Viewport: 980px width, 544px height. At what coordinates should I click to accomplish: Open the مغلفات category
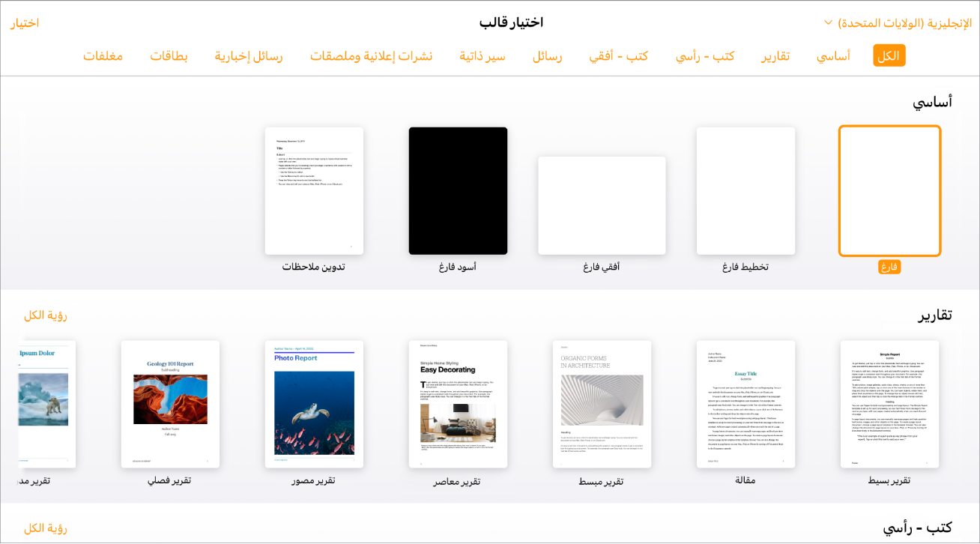pos(103,55)
